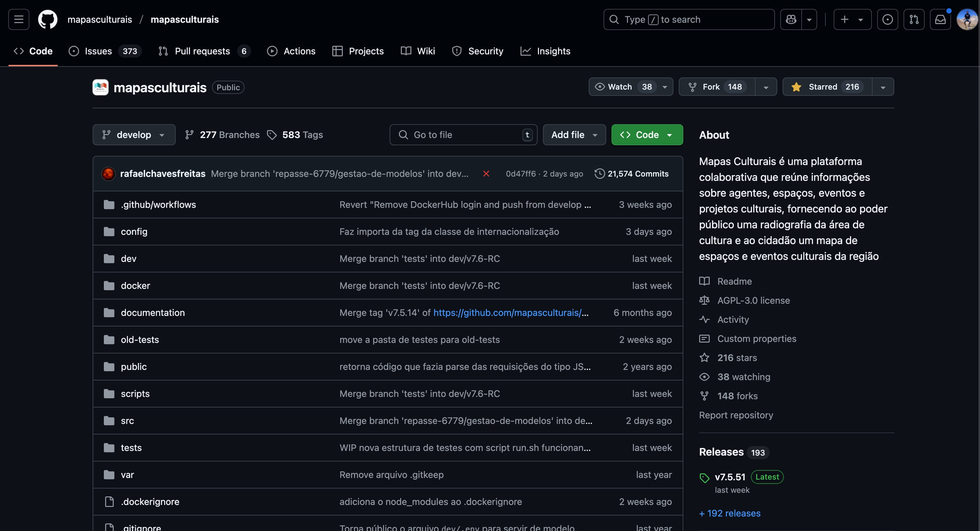Click the branches icon next to 277 Branches
The image size is (980, 531).
point(189,134)
